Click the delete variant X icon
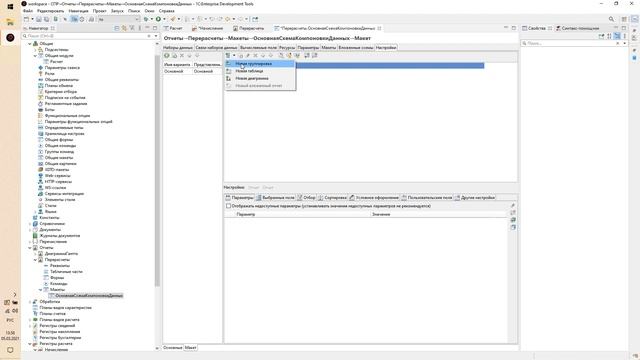The height and width of the screenshot is (360, 640). (182, 56)
